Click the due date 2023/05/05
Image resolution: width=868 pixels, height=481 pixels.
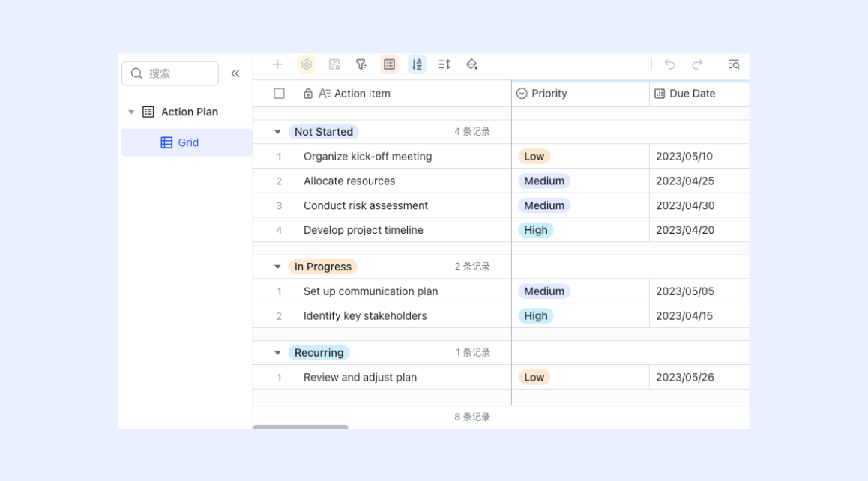pos(685,291)
